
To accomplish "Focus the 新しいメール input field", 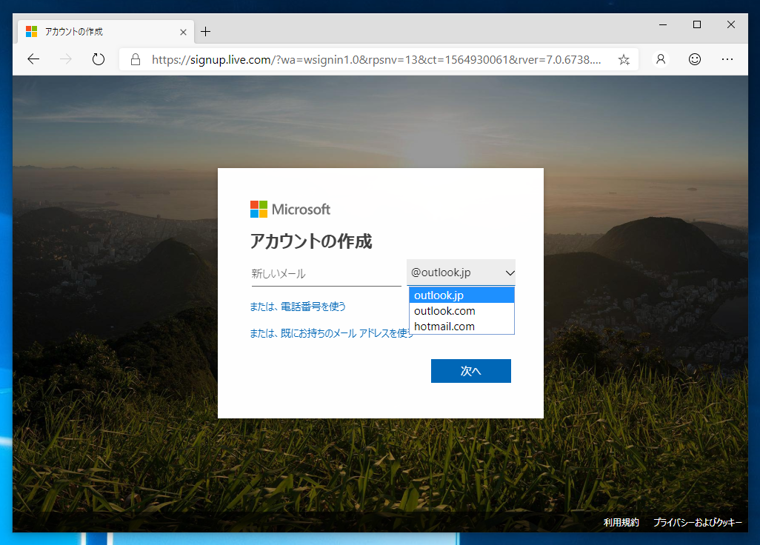I will point(326,274).
